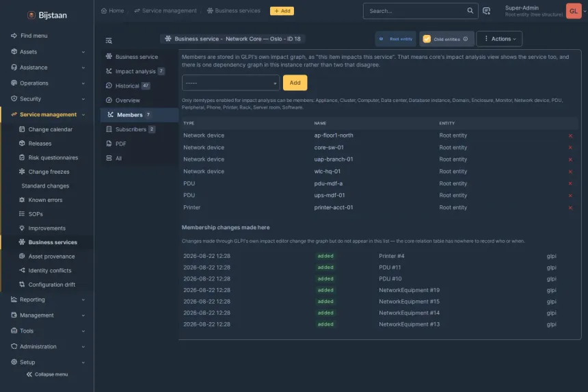
Task: Open the Business service tab
Action: tap(139, 57)
